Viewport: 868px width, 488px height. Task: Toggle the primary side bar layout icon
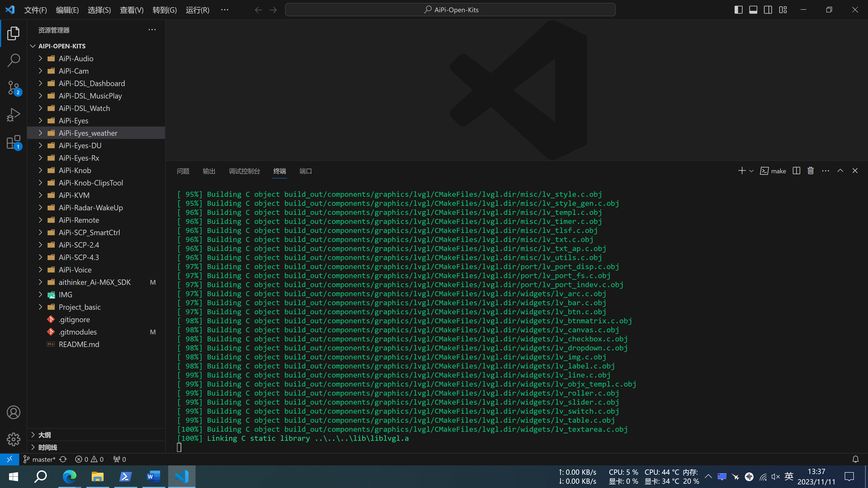(x=738, y=10)
